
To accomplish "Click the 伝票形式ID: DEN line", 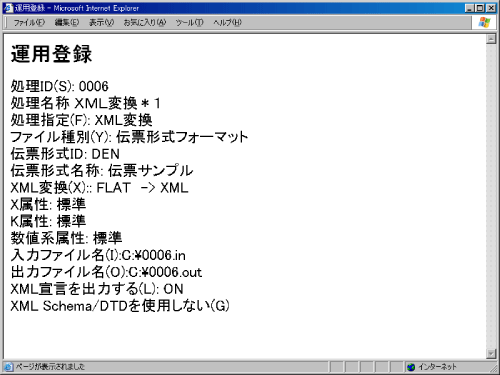I will pos(65,154).
